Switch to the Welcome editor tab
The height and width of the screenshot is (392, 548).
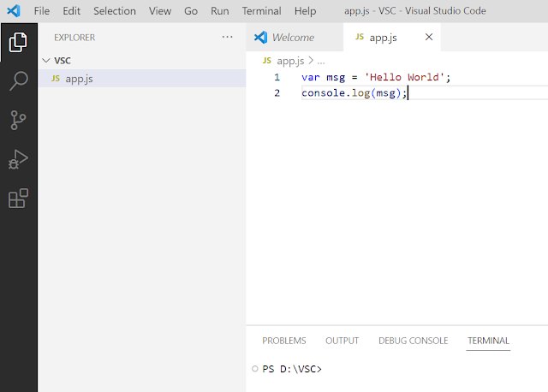[295, 38]
